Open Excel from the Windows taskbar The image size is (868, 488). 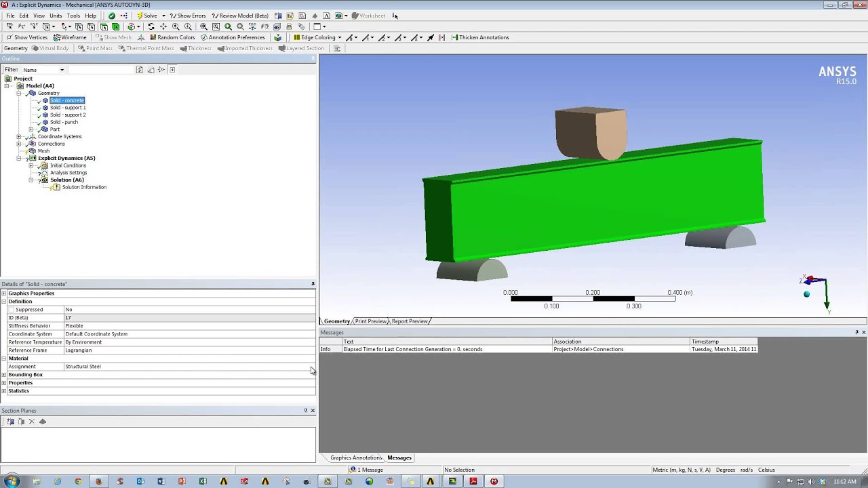click(203, 481)
